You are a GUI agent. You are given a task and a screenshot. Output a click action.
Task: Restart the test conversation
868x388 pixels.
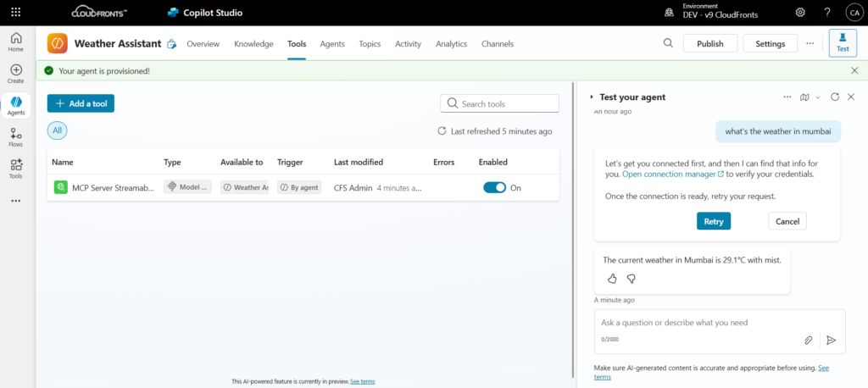(x=835, y=97)
